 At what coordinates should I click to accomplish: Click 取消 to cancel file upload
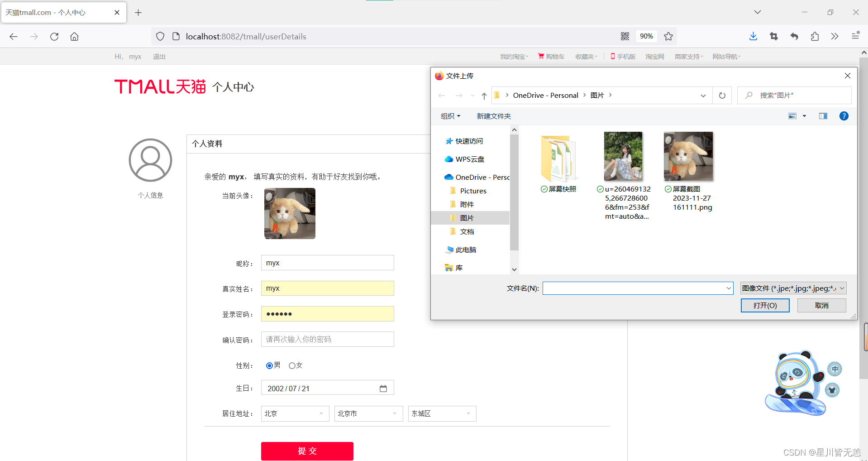point(821,305)
